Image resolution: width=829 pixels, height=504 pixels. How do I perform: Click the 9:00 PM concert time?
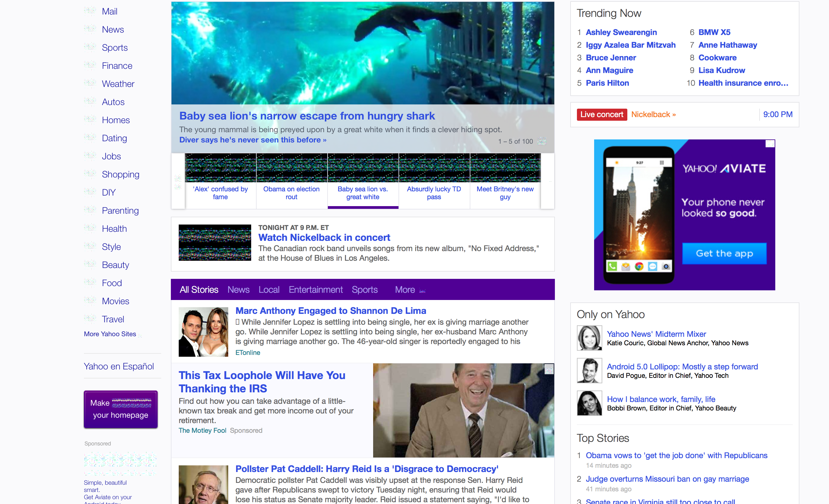[x=777, y=114]
